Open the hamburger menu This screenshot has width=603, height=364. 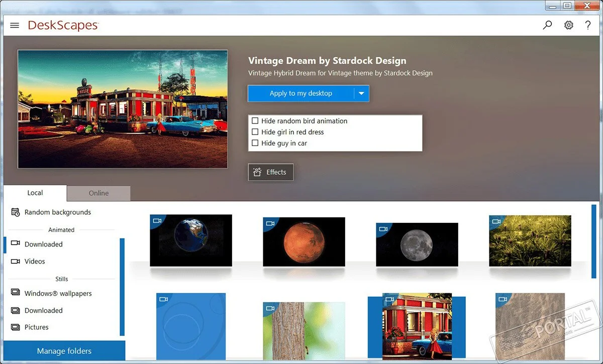(15, 25)
